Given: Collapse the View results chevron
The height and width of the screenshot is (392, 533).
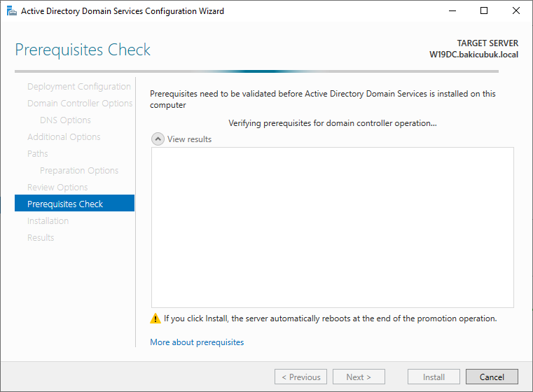Looking at the screenshot, I should tap(158, 139).
